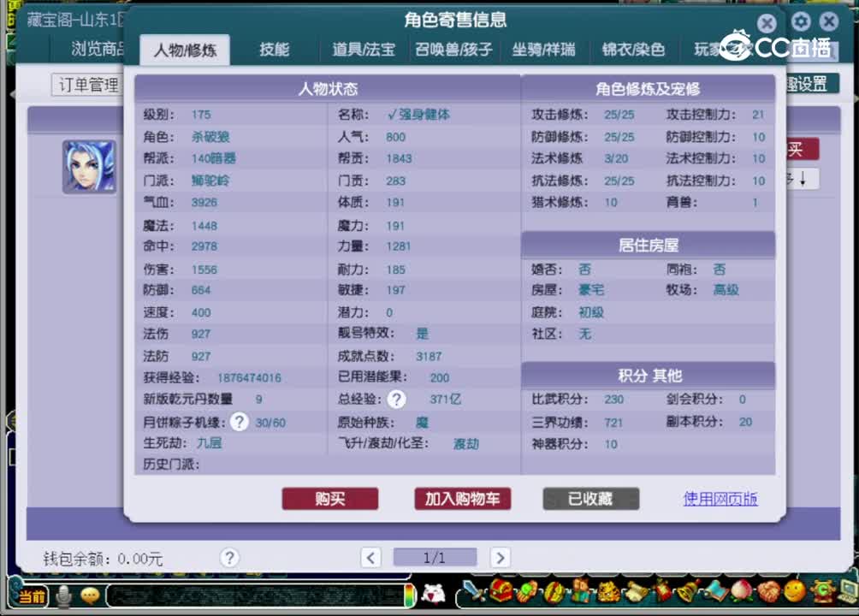Click the question mark icon beside 总经验
Screen dimensions: 859x616
(395, 399)
